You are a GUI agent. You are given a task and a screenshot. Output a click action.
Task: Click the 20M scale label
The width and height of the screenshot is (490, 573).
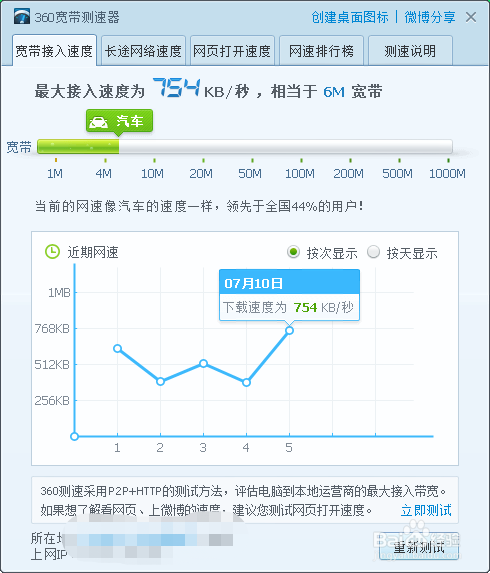(x=201, y=173)
